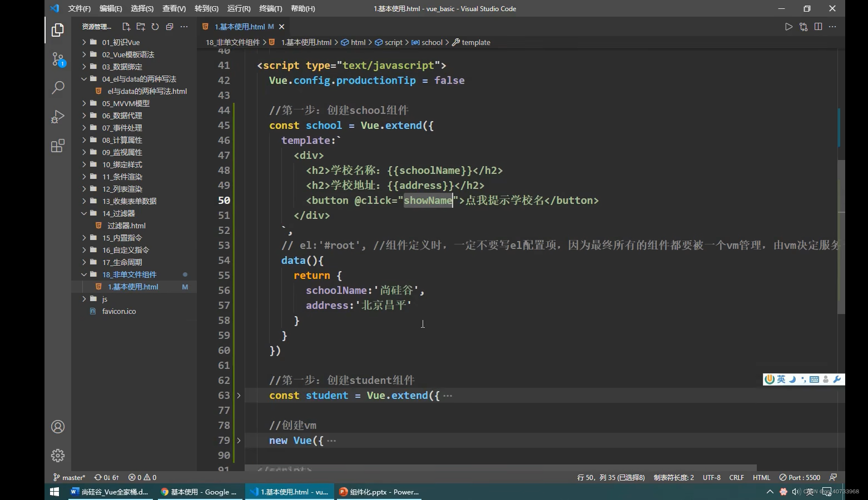Open el与data的两种写法.html file
This screenshot has height=500, width=868.
click(147, 91)
